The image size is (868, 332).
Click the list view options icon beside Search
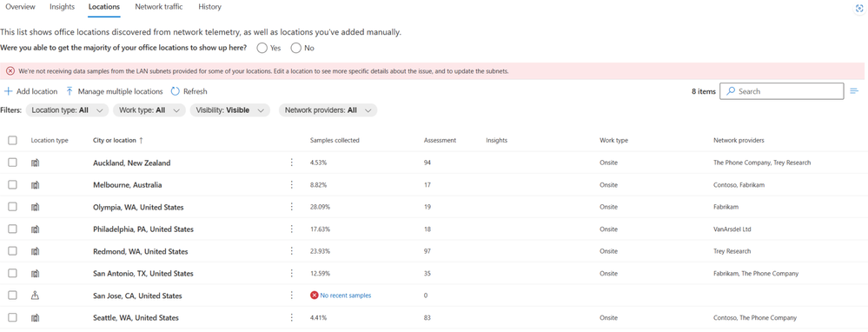click(x=854, y=91)
